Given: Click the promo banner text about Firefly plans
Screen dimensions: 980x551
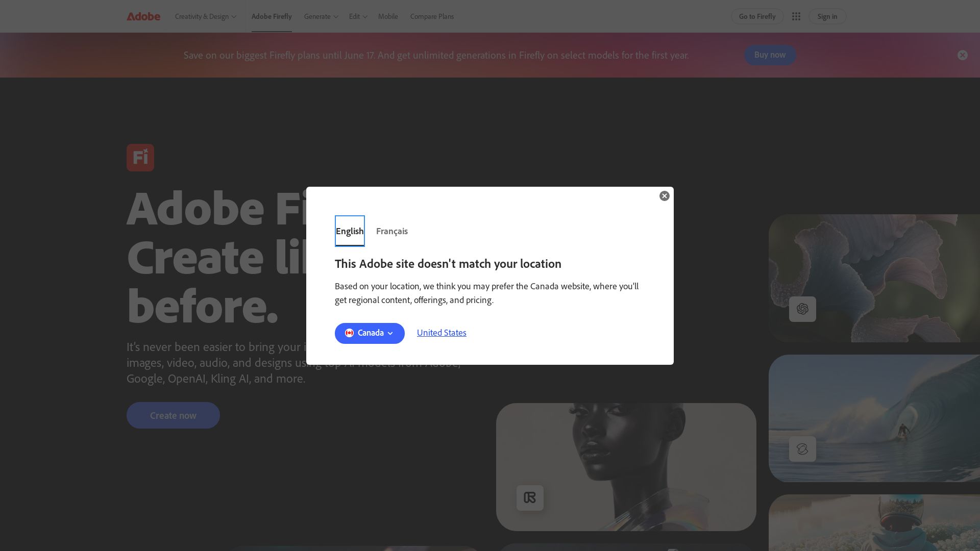Looking at the screenshot, I should pos(436,55).
